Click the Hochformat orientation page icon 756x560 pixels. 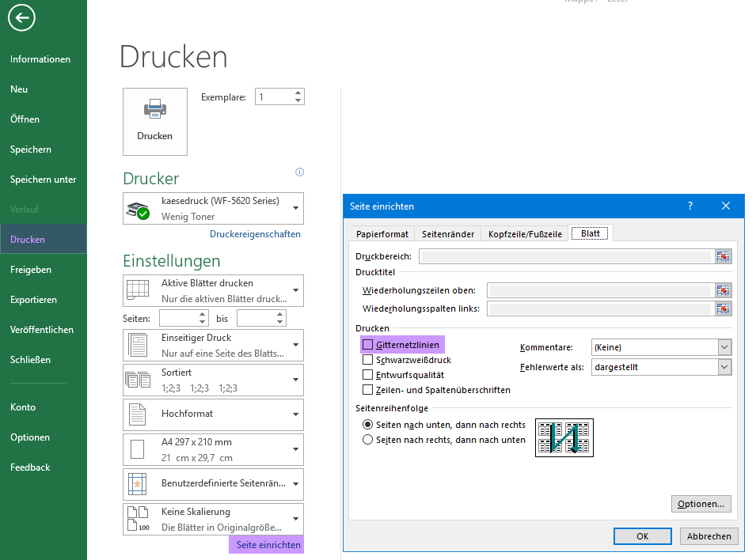(138, 414)
